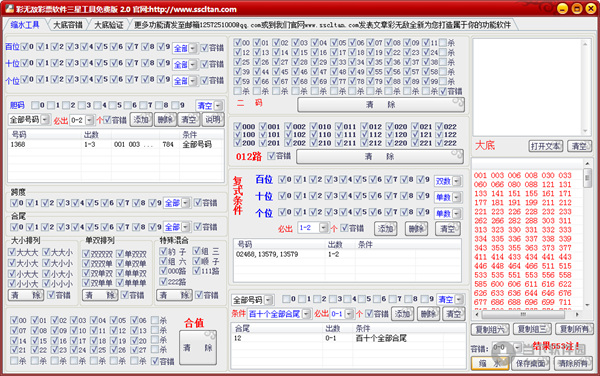The image size is (600, 376).
Task: Click the 复制组三 button
Action: [532, 329]
